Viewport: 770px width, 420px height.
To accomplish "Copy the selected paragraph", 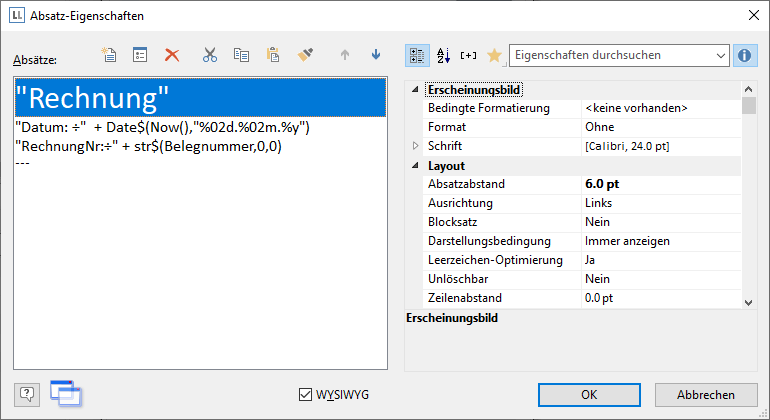I will pos(241,55).
